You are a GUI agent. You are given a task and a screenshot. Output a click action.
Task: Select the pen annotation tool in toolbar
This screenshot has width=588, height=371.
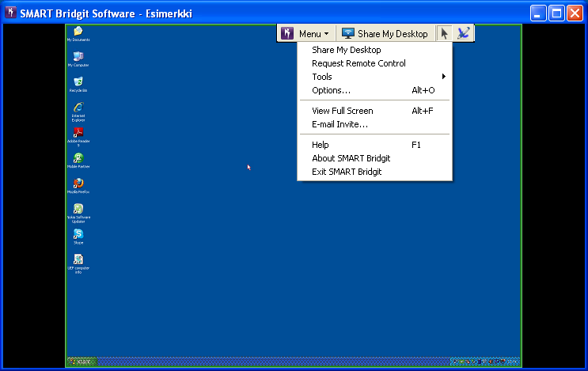tap(463, 33)
